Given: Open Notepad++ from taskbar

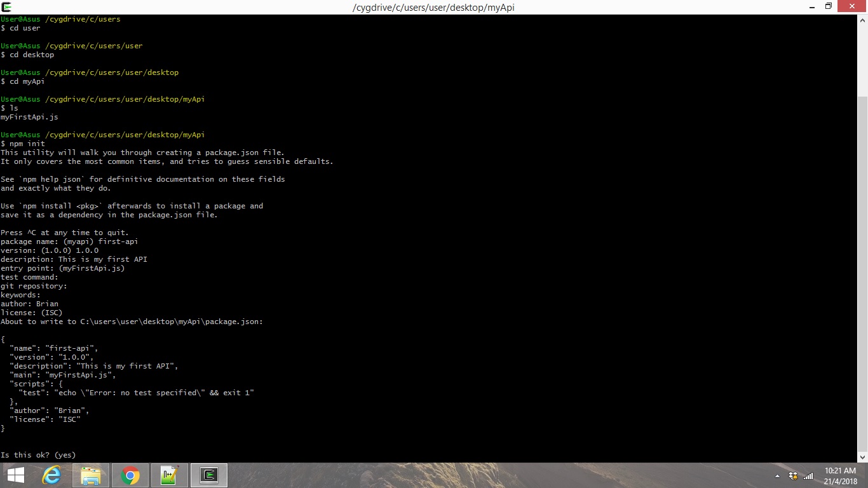Looking at the screenshot, I should [x=170, y=475].
